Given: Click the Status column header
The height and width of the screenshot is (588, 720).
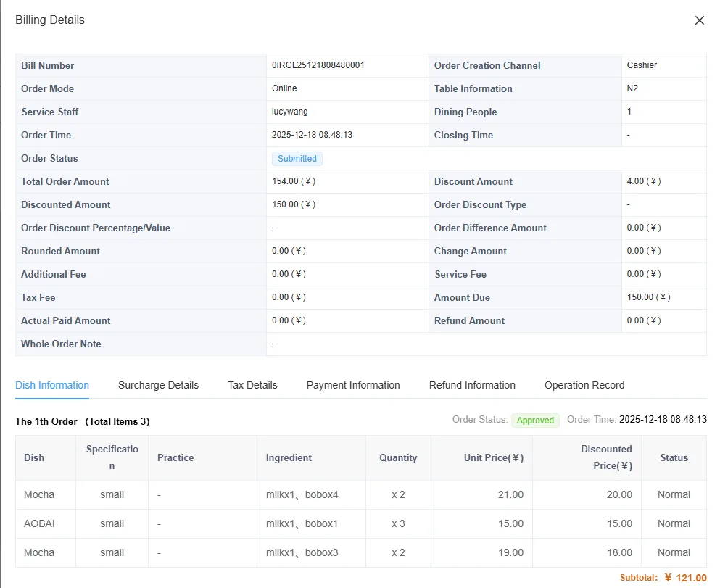Looking at the screenshot, I should [674, 457].
